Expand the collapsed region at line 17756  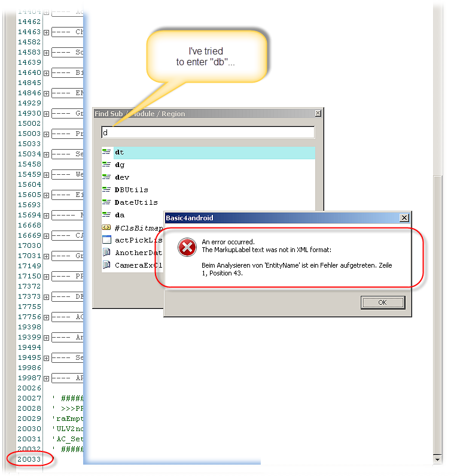point(47,317)
